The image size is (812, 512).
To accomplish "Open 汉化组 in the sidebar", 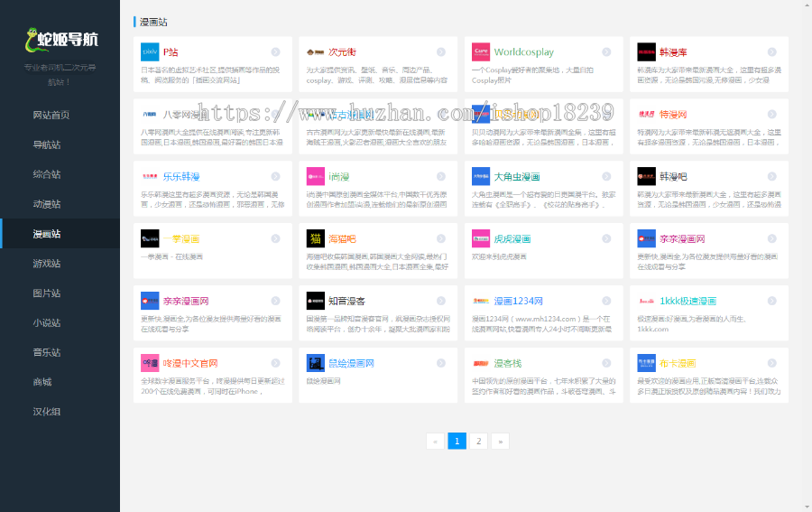I will (x=46, y=412).
